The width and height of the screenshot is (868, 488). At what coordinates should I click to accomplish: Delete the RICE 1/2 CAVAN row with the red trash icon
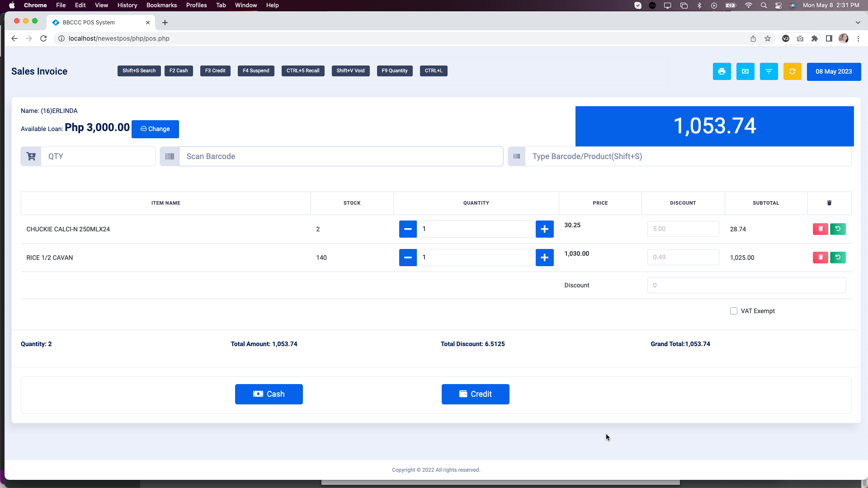820,258
